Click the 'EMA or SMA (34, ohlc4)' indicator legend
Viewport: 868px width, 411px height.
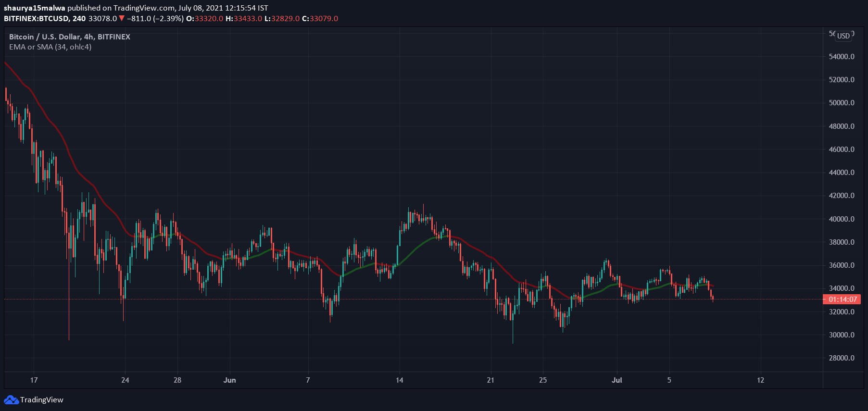coord(50,47)
